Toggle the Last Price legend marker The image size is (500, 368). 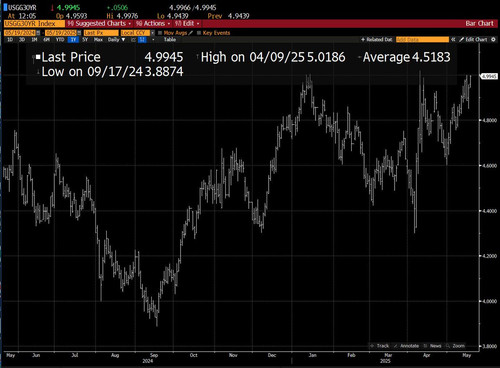pyautogui.click(x=38, y=57)
